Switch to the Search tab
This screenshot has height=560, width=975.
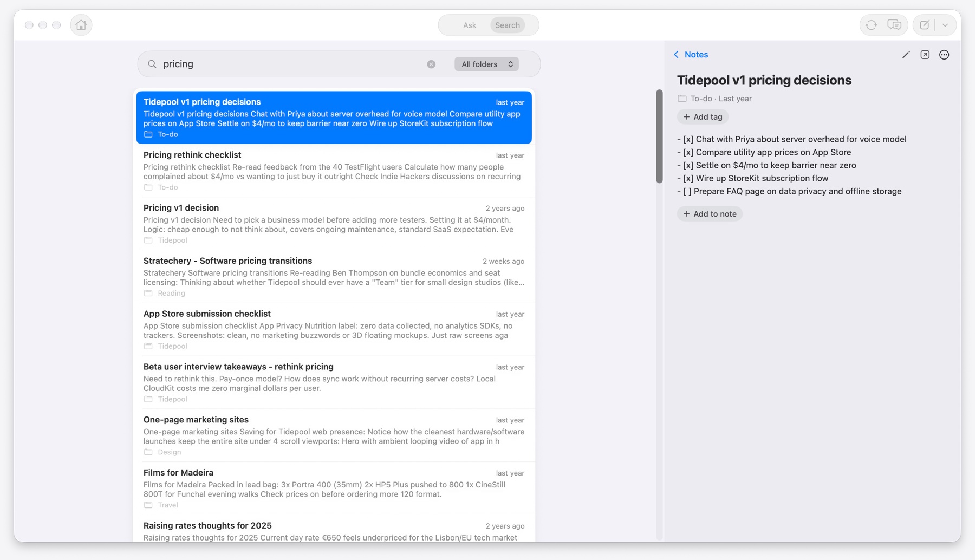click(508, 25)
